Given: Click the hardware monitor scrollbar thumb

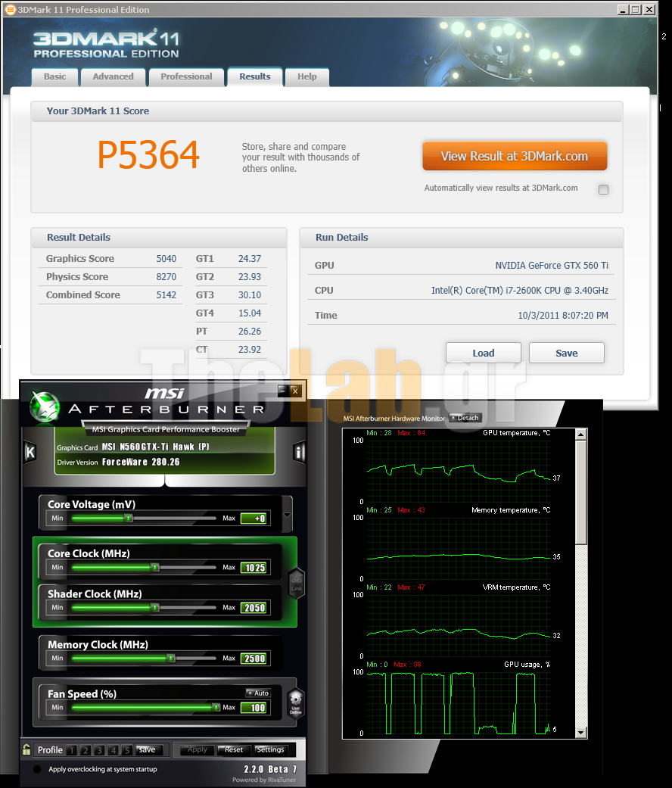Looking at the screenshot, I should (581, 493).
